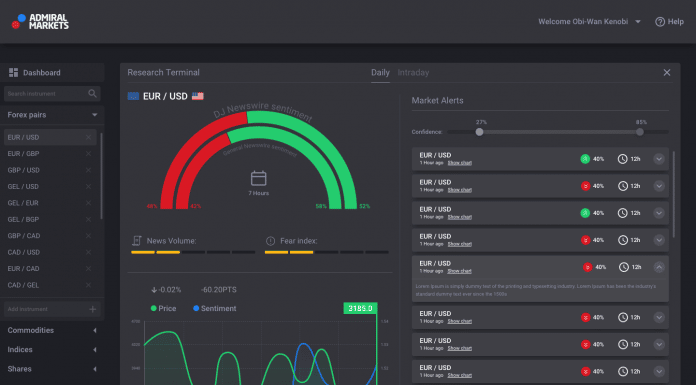This screenshot has width=696, height=385.
Task: Toggle the Sentiment series legend
Action: click(x=214, y=308)
